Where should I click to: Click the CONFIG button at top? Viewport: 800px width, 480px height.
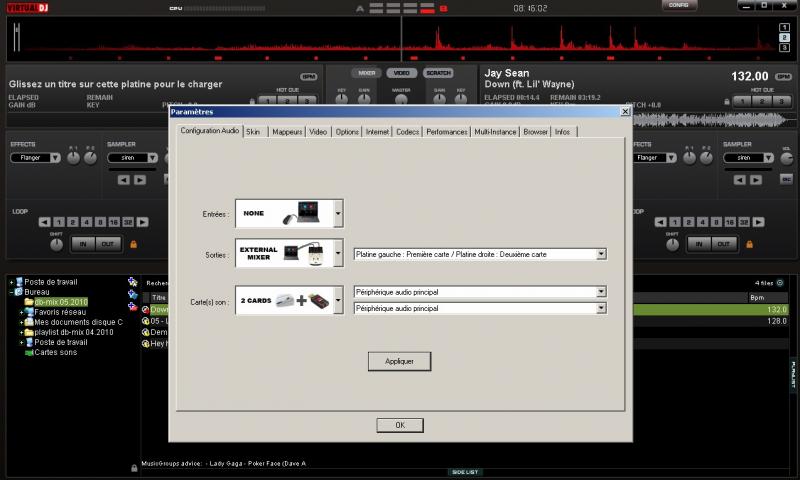pos(679,5)
